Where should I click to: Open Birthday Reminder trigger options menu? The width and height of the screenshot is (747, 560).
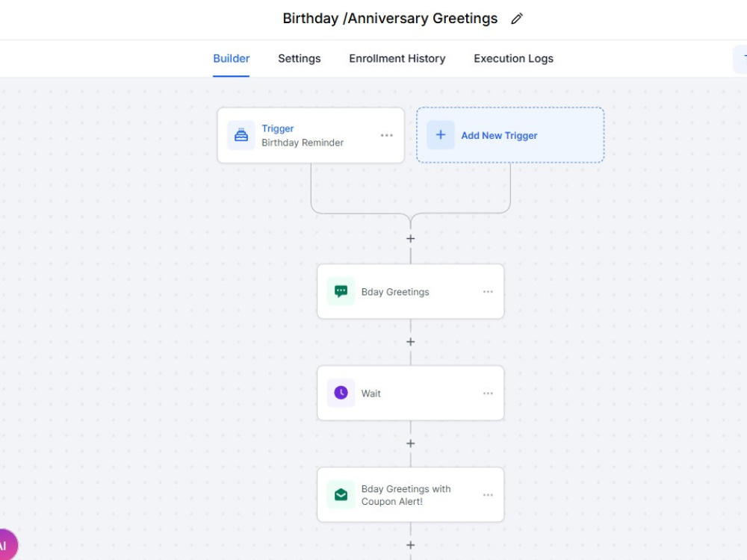387,135
